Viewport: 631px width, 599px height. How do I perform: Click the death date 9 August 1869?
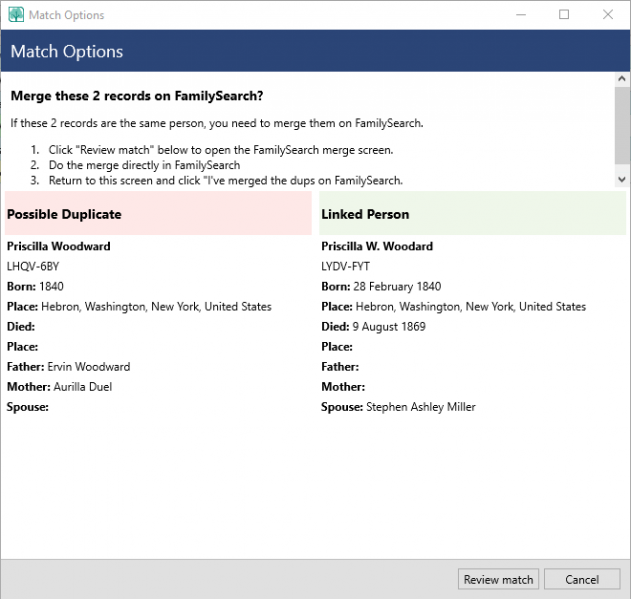tap(392, 327)
